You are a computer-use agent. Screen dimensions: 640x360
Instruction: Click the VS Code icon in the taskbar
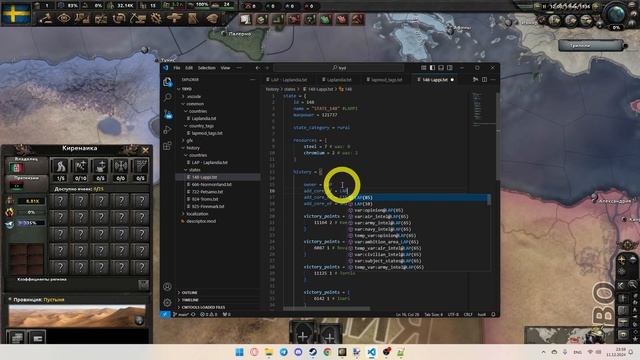371,352
